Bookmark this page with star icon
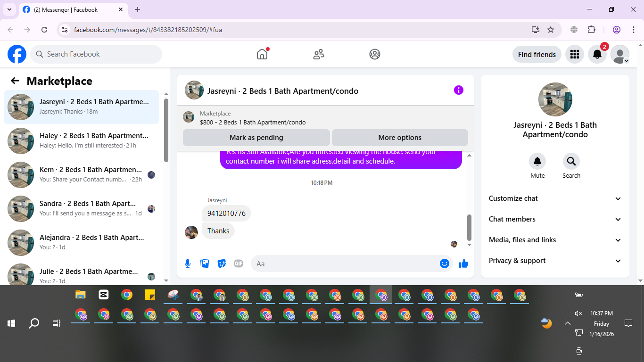The width and height of the screenshot is (644, 362). [551, 30]
